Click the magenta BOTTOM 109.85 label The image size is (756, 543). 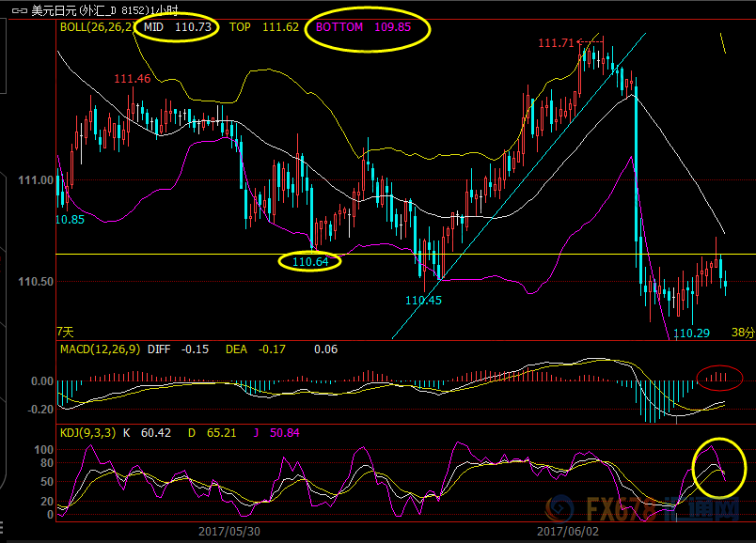pos(363,28)
